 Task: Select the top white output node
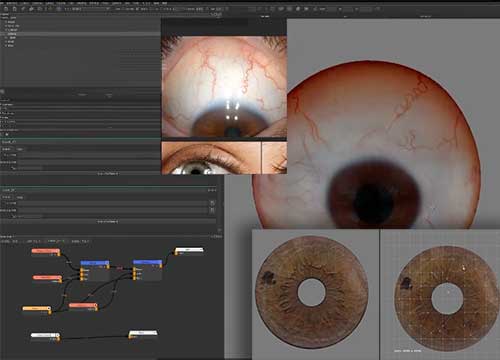[x=189, y=251]
